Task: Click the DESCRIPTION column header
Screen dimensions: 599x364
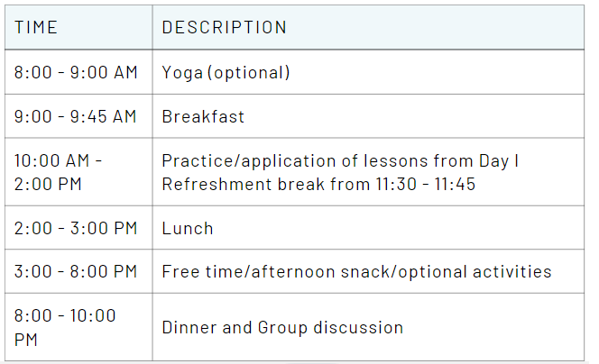Action: pos(225,28)
